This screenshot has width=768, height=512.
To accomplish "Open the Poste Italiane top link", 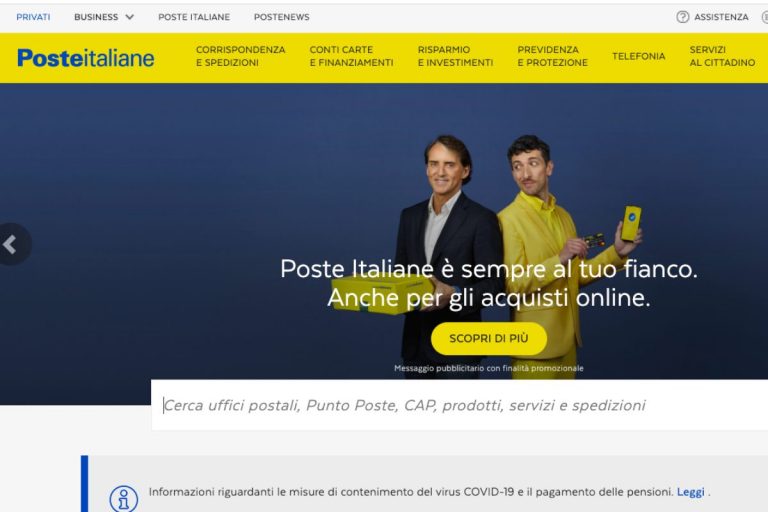I will pyautogui.click(x=194, y=17).
